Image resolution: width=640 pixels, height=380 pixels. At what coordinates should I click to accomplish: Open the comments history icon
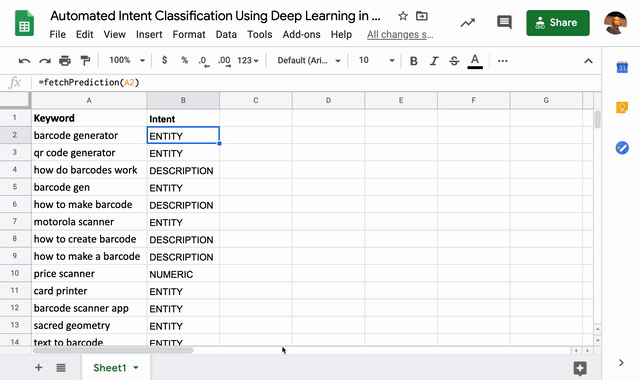pos(504,22)
